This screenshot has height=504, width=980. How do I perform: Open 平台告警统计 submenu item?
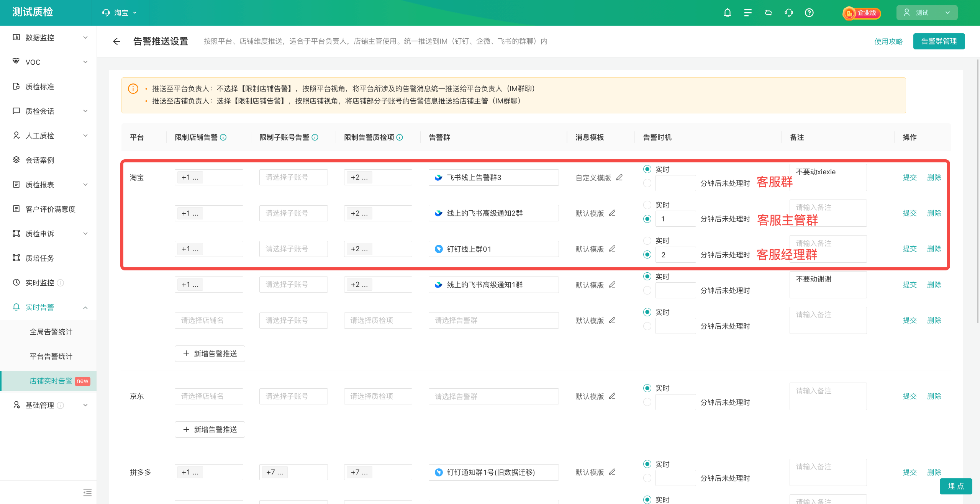[x=51, y=356]
